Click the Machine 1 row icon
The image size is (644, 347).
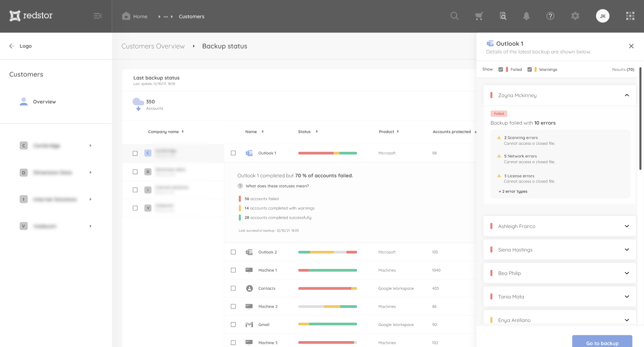tap(249, 270)
